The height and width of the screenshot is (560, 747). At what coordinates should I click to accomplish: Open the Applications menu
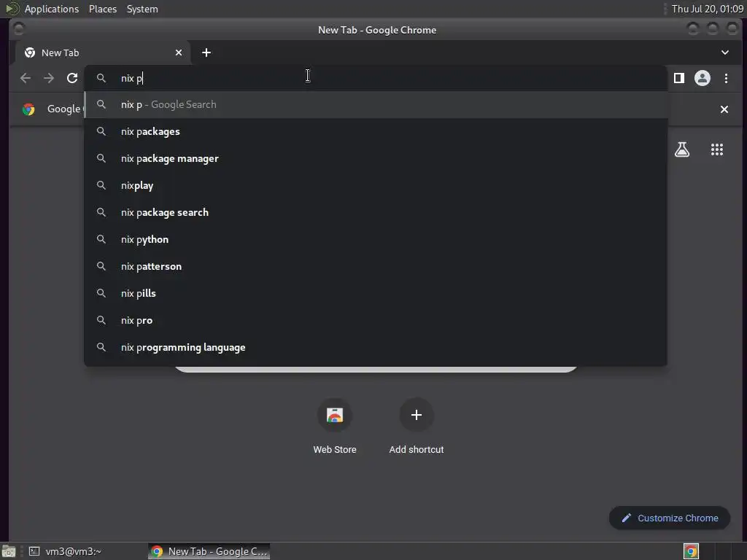(52, 9)
